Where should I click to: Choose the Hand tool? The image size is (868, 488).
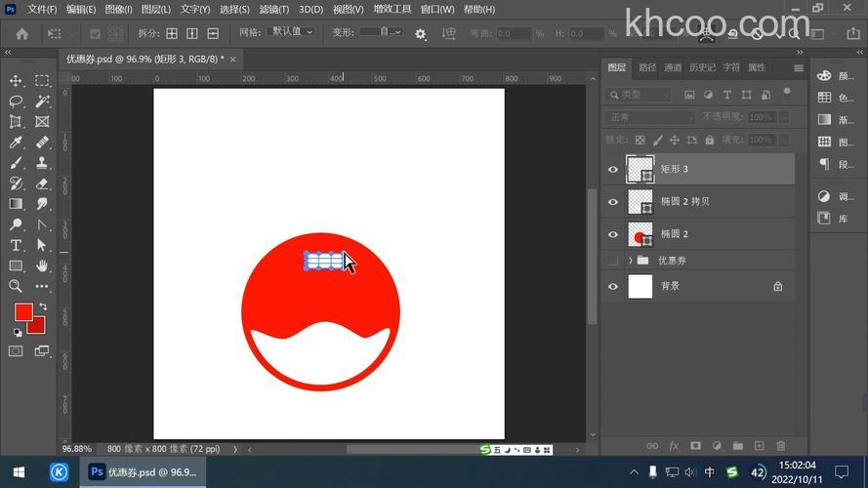coord(42,265)
